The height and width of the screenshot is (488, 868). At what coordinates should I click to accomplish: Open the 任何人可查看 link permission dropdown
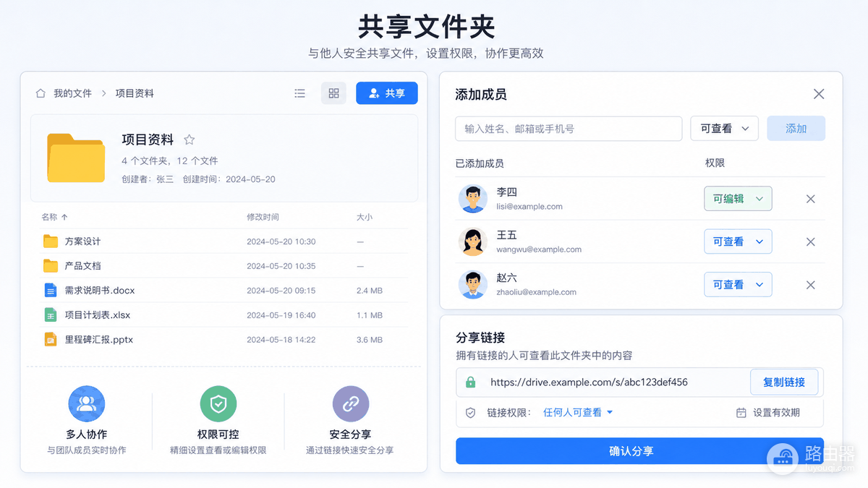(x=578, y=412)
